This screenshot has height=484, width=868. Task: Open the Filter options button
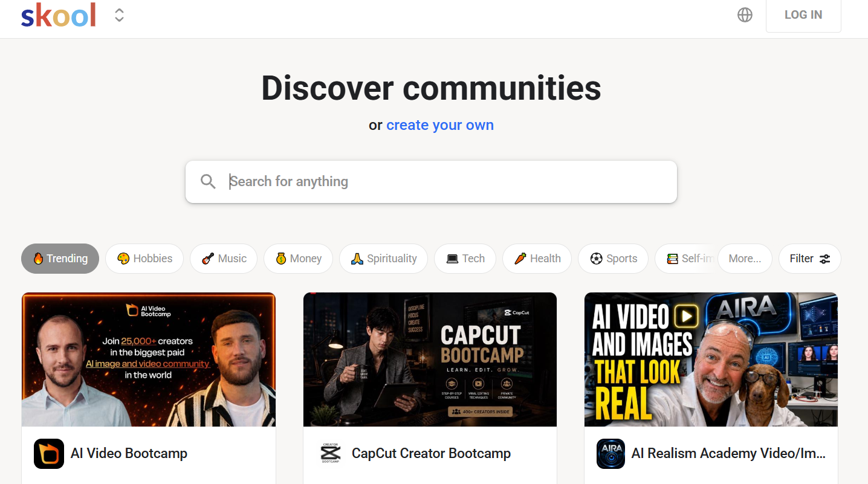pos(810,259)
